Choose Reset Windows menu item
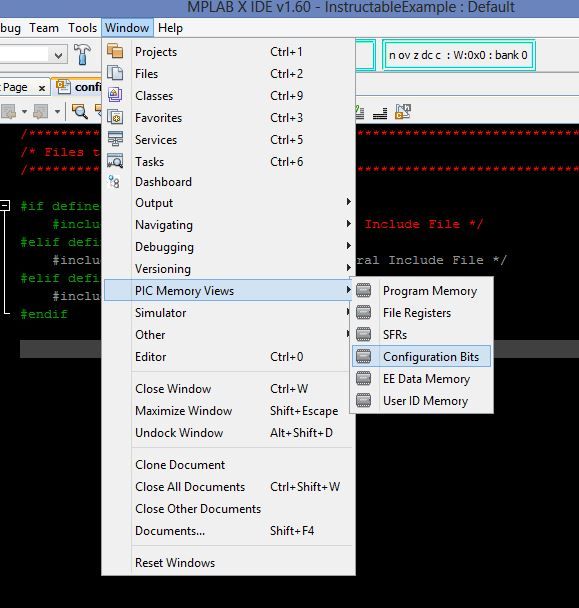 (229, 562)
